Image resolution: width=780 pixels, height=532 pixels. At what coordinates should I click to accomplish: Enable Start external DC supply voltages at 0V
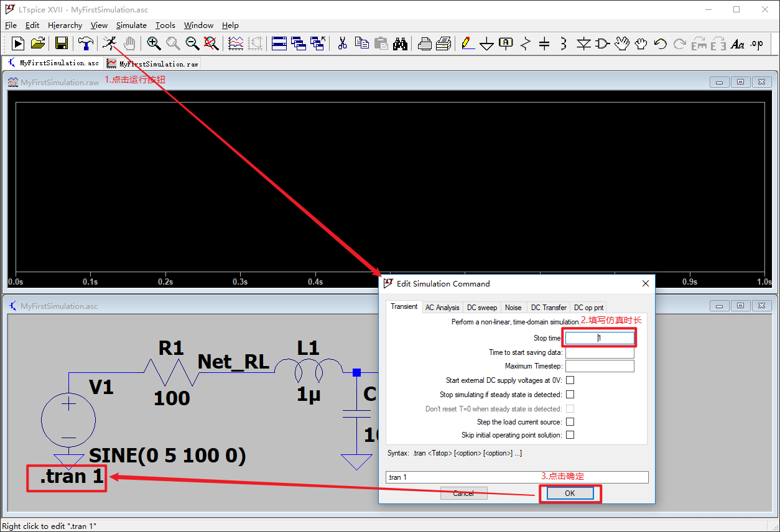click(570, 380)
